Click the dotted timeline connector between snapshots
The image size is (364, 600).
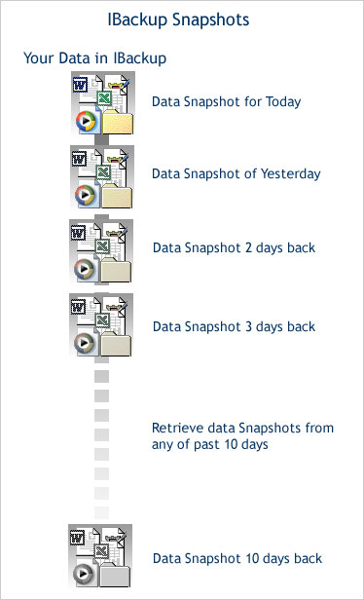(101, 440)
